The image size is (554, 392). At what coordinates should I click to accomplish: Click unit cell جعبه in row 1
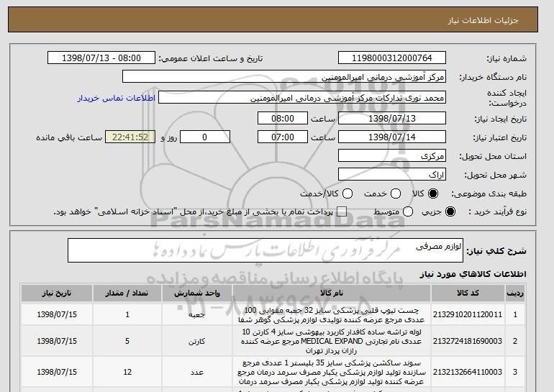[197, 314]
